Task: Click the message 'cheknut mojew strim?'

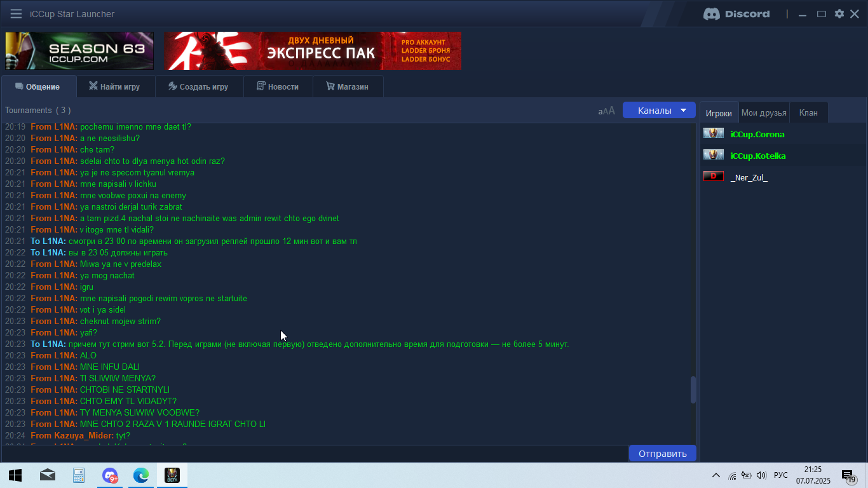Action: point(120,322)
